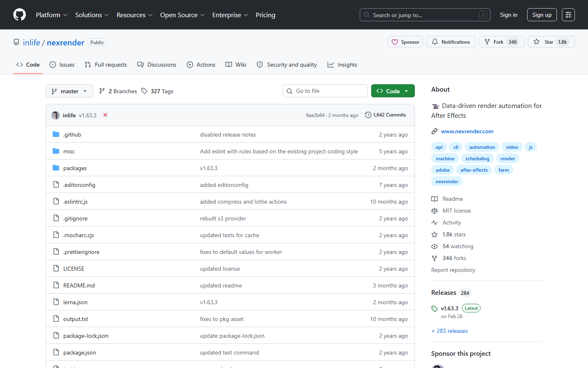The width and height of the screenshot is (588, 368).
Task: Click the failed status X icon
Action: pyautogui.click(x=105, y=115)
